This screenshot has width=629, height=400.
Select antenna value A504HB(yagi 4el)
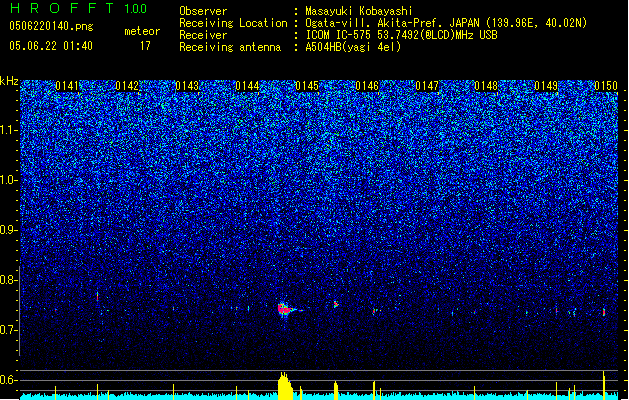tap(353, 47)
